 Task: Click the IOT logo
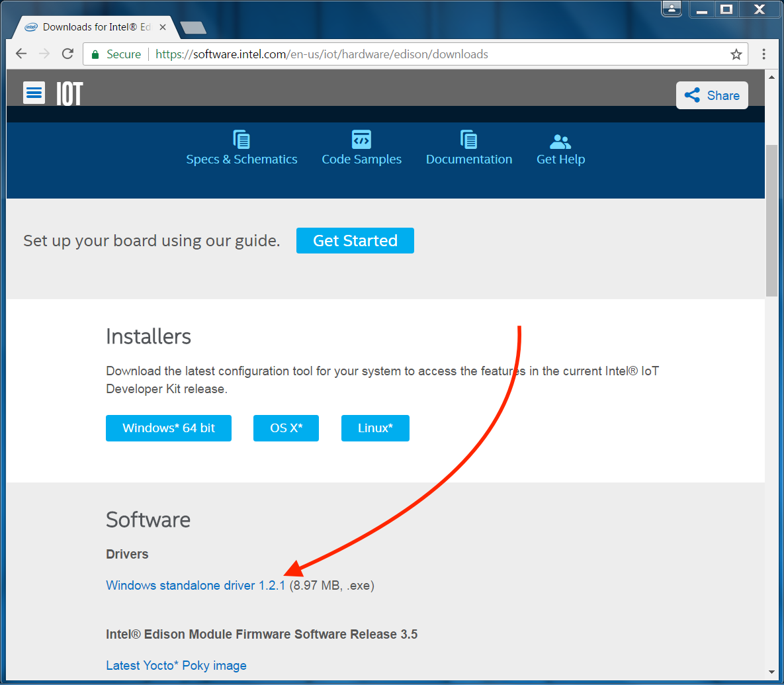tap(69, 93)
